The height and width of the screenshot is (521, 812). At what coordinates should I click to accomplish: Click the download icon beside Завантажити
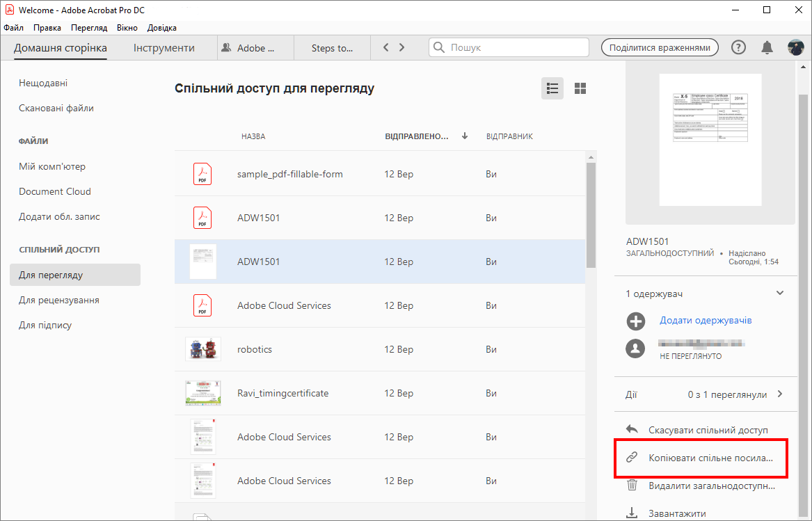632,513
